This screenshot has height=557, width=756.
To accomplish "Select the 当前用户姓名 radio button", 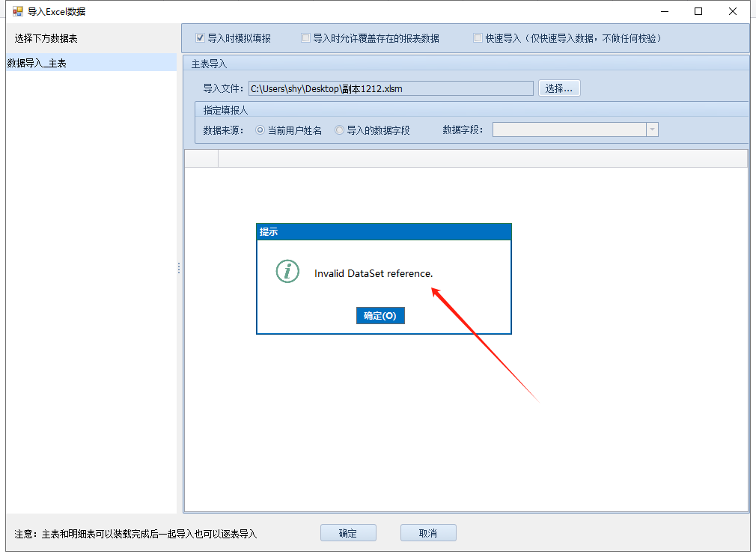I will [260, 130].
